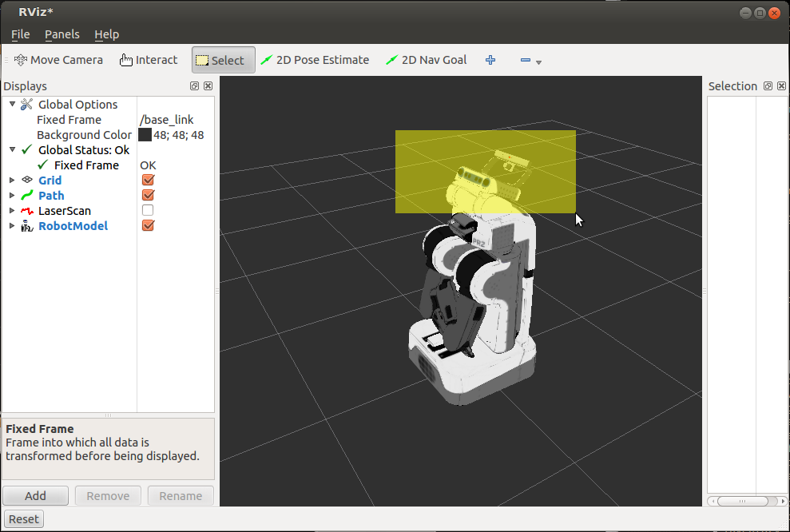The image size is (790, 532).
Task: Click the Fixed Frame /base_link value
Action: point(166,120)
